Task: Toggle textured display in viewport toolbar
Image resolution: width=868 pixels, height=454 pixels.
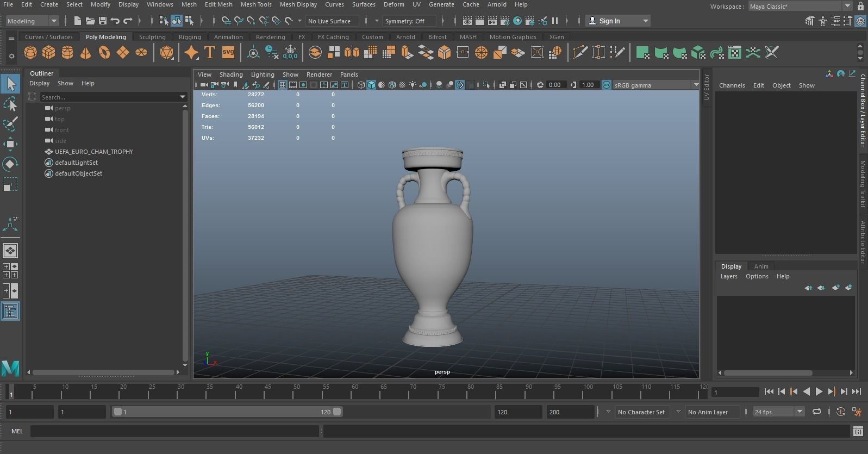Action: coord(402,85)
